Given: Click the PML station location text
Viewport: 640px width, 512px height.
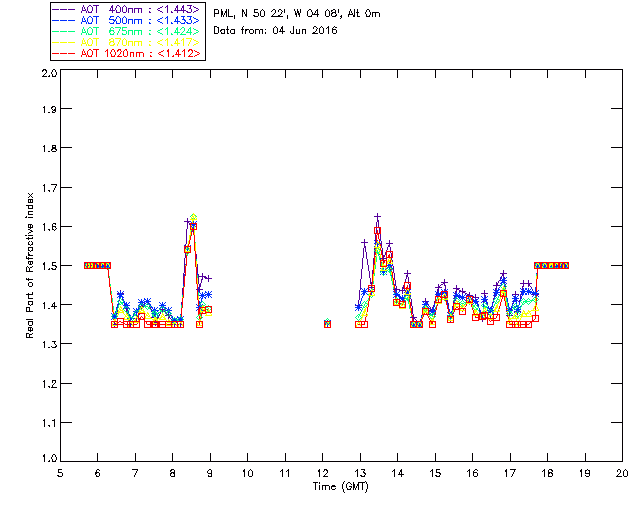Looking at the screenshot, I should [297, 13].
